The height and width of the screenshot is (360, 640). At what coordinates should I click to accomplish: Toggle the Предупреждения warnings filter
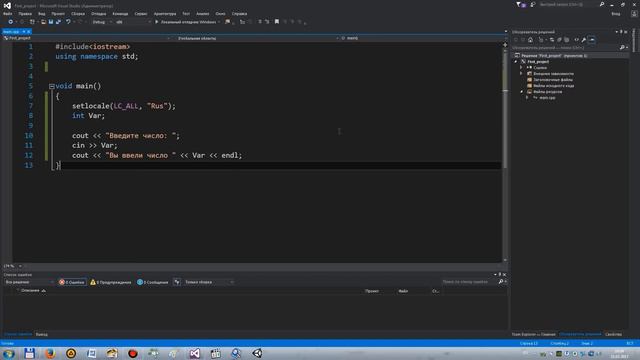coord(111,282)
